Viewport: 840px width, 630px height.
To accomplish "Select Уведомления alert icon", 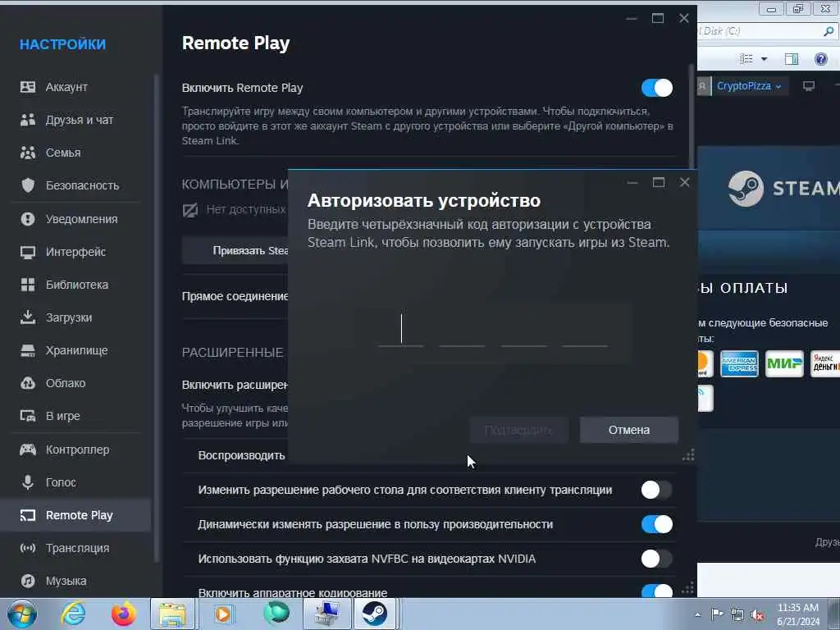I will (x=28, y=219).
